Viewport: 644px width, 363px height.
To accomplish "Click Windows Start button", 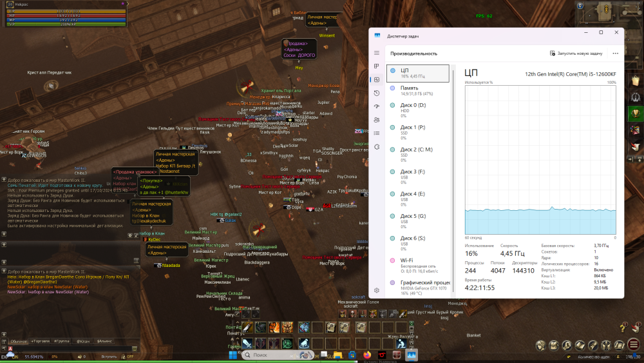I will [x=232, y=355].
